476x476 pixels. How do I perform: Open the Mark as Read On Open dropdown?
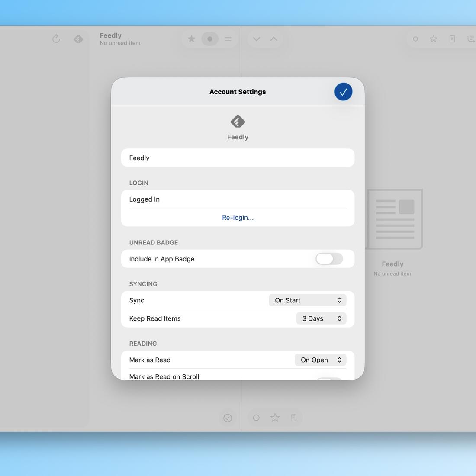click(x=320, y=360)
